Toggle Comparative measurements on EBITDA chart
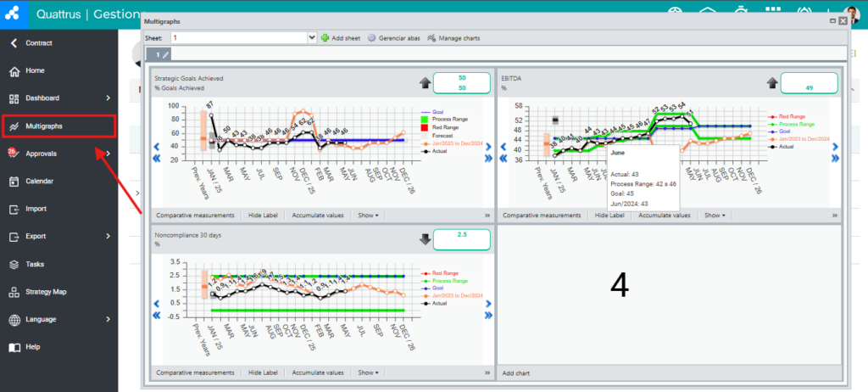868x392 pixels. (542, 216)
